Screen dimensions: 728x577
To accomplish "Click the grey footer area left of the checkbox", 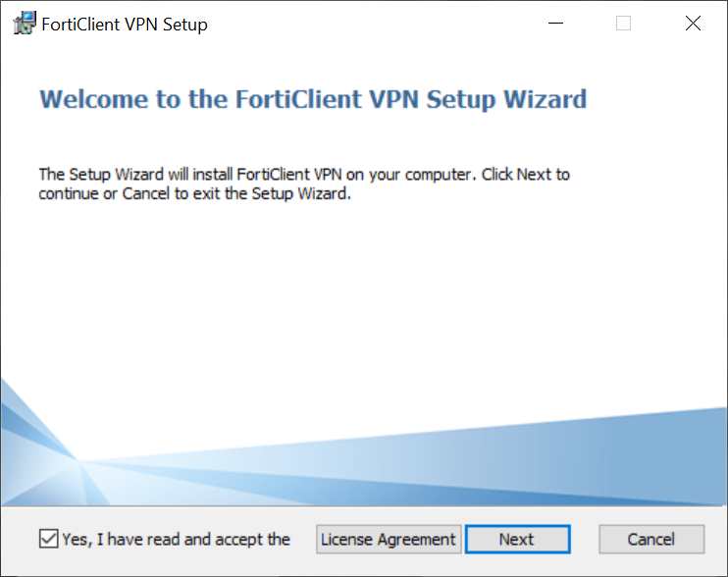I will (20, 539).
